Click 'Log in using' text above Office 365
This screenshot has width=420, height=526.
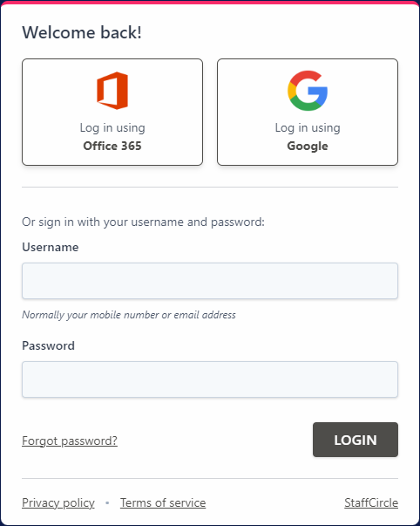point(112,128)
